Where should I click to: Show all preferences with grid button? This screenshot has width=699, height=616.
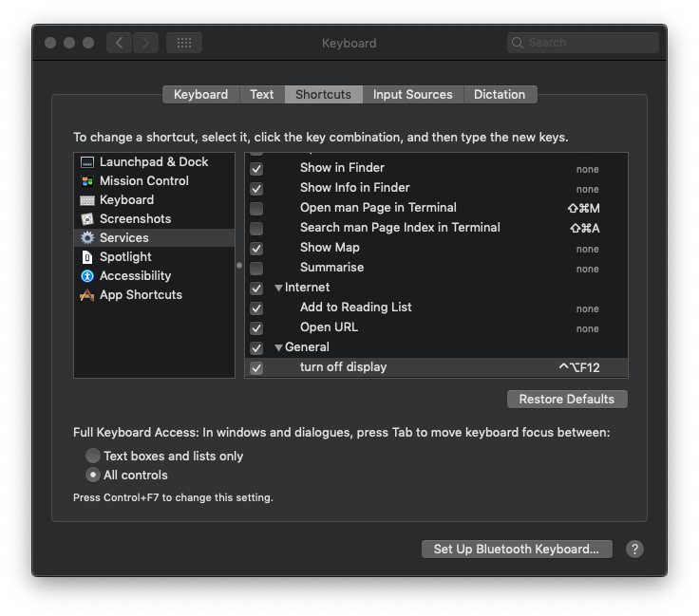184,43
